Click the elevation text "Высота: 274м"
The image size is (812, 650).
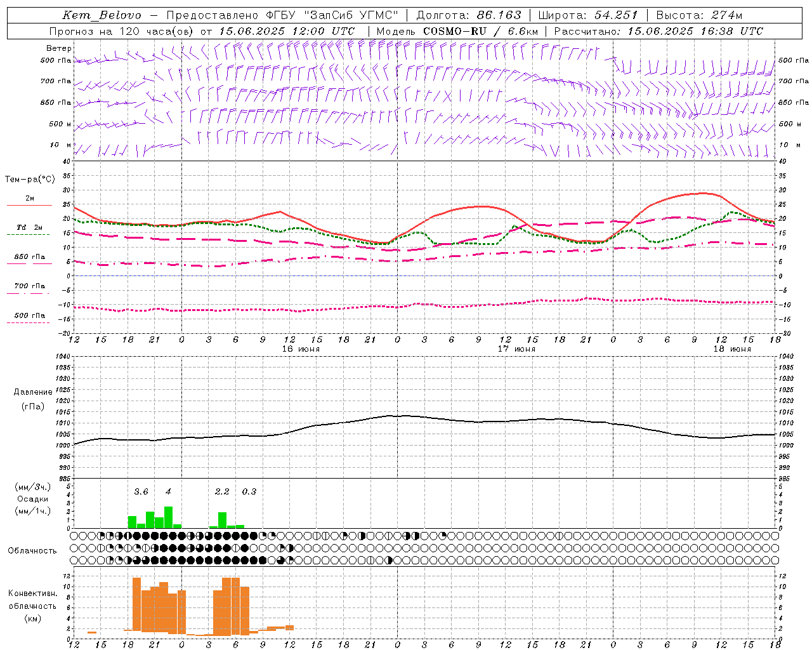click(699, 15)
